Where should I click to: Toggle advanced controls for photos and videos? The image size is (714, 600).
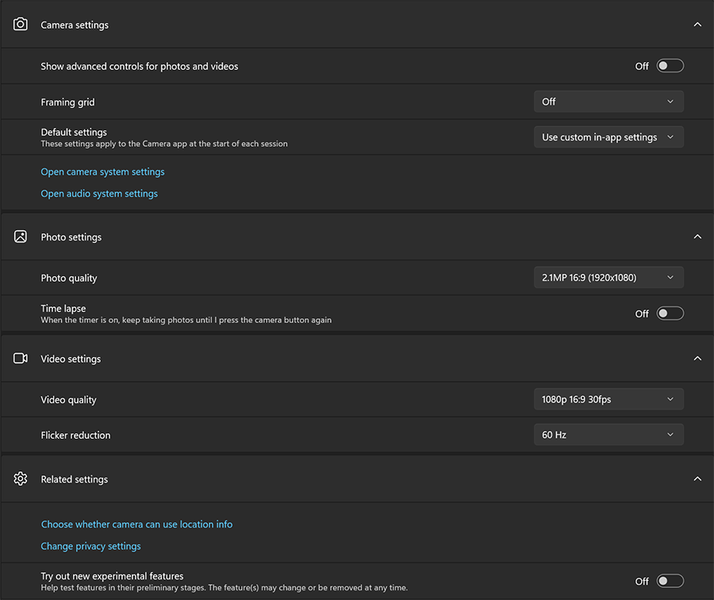tap(670, 66)
